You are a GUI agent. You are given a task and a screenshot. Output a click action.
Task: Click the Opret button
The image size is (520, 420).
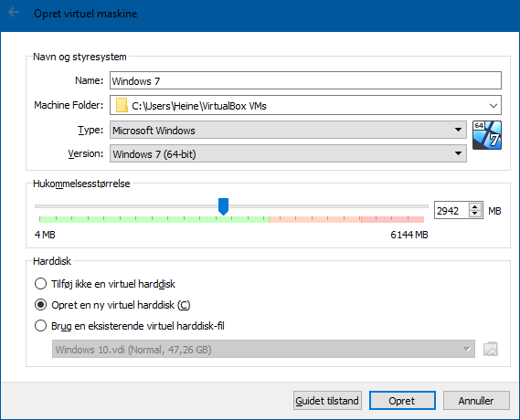[402, 401]
